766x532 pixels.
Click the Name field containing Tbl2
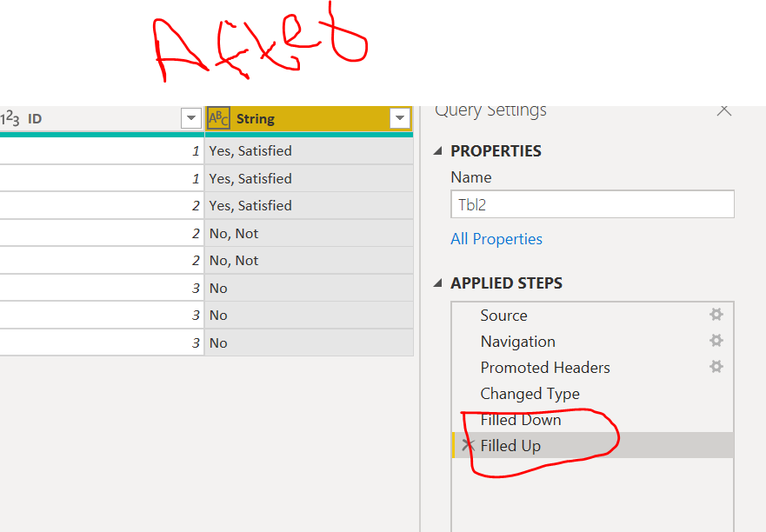tap(592, 204)
